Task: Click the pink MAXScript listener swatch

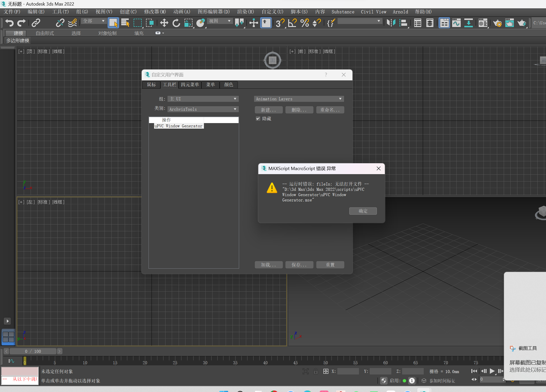Action: pos(20,371)
